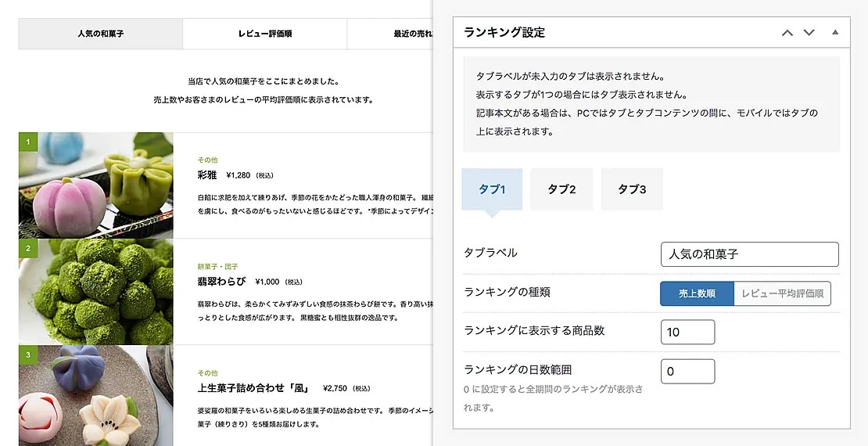Move the ランキング設定 panel down
The image size is (868, 446).
click(809, 33)
